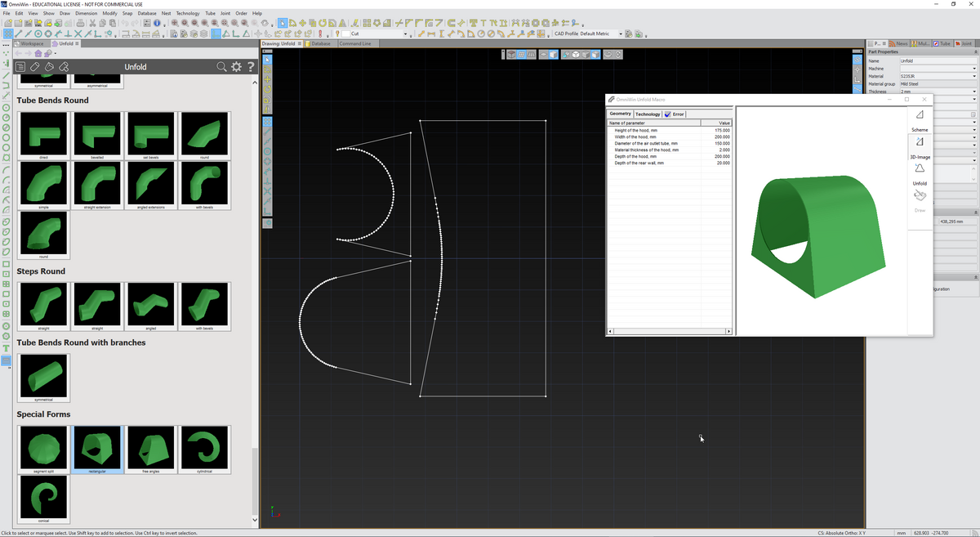Click the Cut scissors icon in toolbar

(92, 24)
